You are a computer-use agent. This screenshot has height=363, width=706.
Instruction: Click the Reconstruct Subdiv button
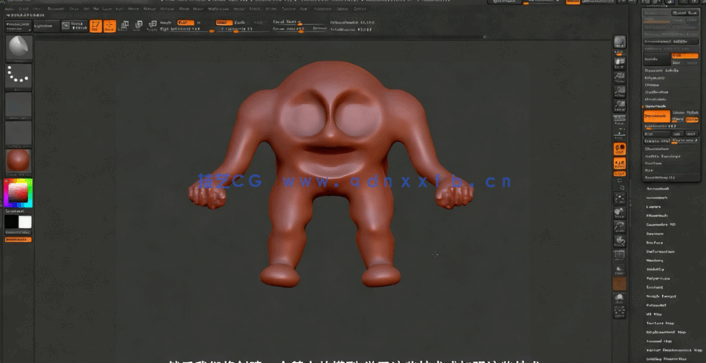point(671,41)
